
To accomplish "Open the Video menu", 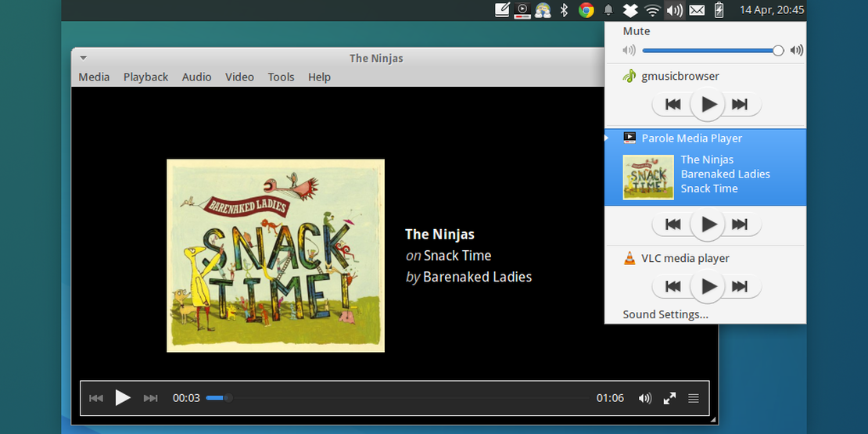I will click(239, 77).
